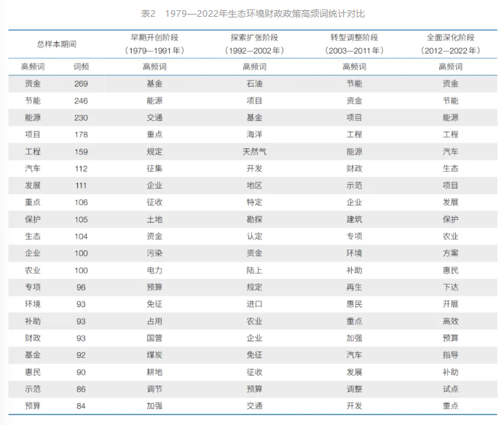Click the 再生 cell
Screen dimensions: 504x425
[x=354, y=287]
